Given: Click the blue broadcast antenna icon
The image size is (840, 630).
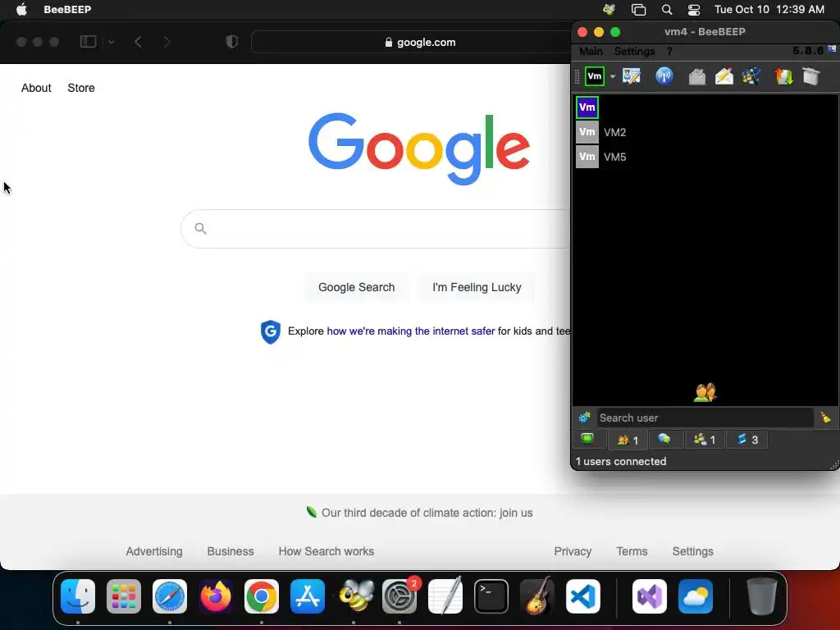Looking at the screenshot, I should click(664, 76).
